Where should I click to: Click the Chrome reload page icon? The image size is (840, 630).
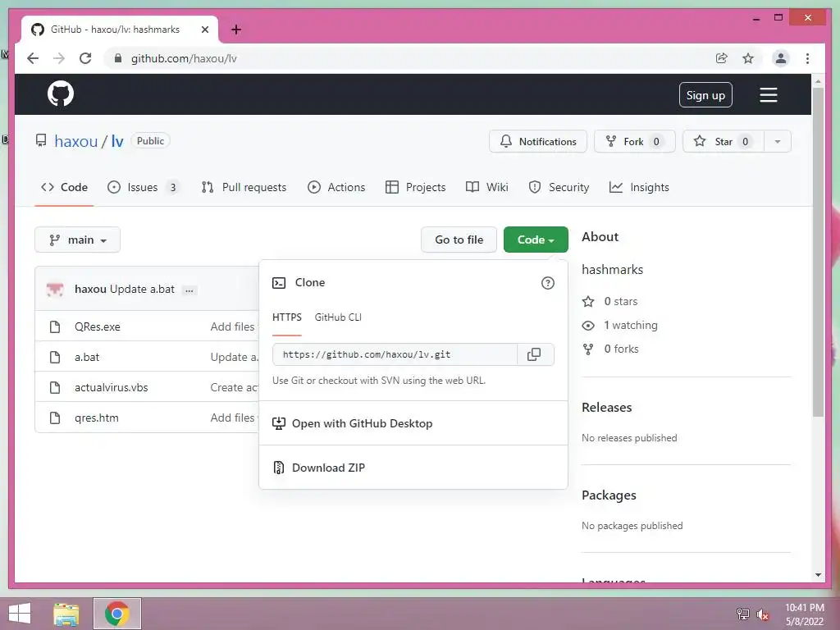pyautogui.click(x=85, y=58)
